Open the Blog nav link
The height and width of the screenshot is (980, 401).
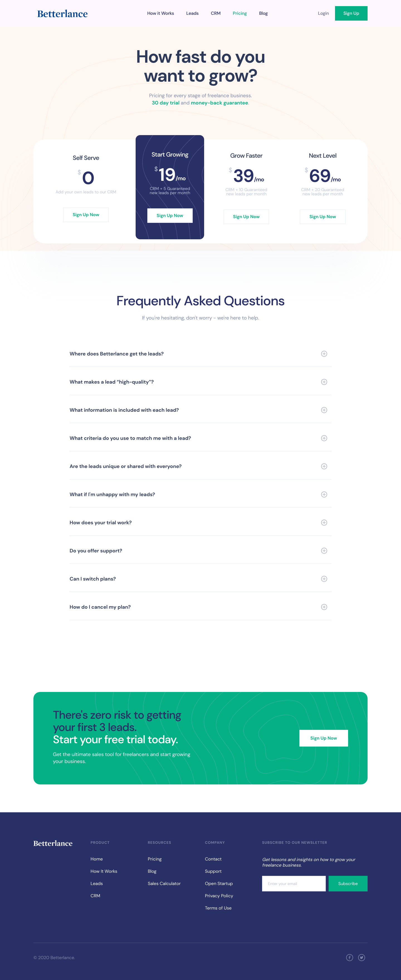(263, 13)
